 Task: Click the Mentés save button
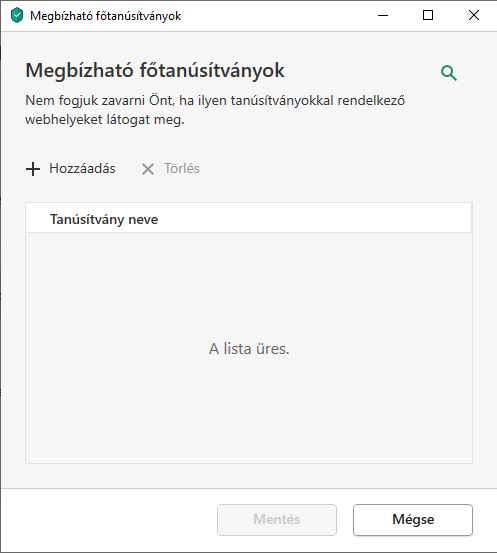(x=277, y=519)
